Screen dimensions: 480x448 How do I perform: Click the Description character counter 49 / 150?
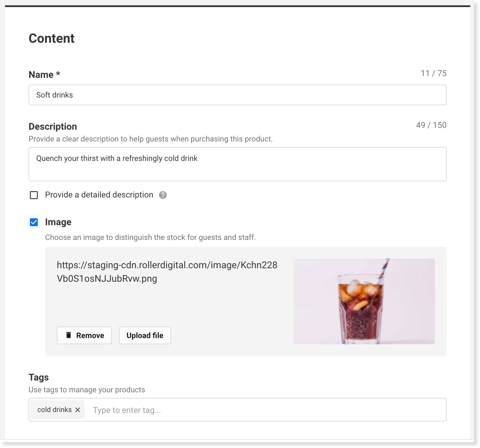[431, 125]
